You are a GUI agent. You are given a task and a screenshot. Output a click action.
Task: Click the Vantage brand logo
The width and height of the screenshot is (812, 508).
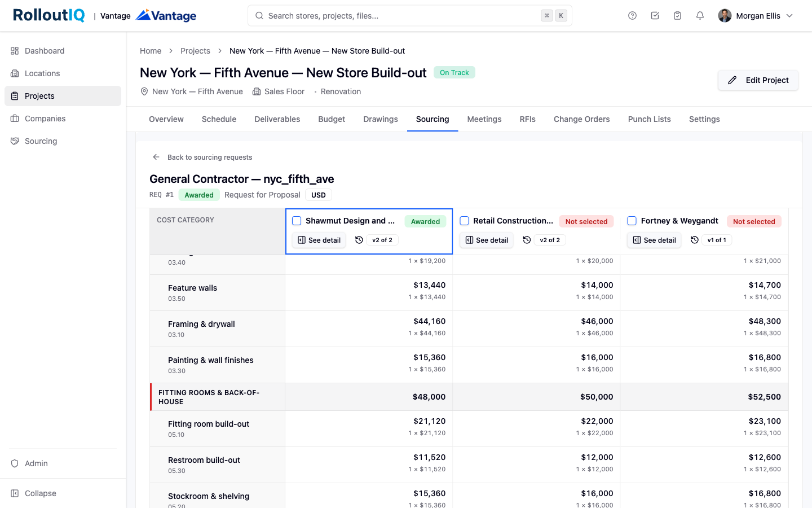point(166,15)
